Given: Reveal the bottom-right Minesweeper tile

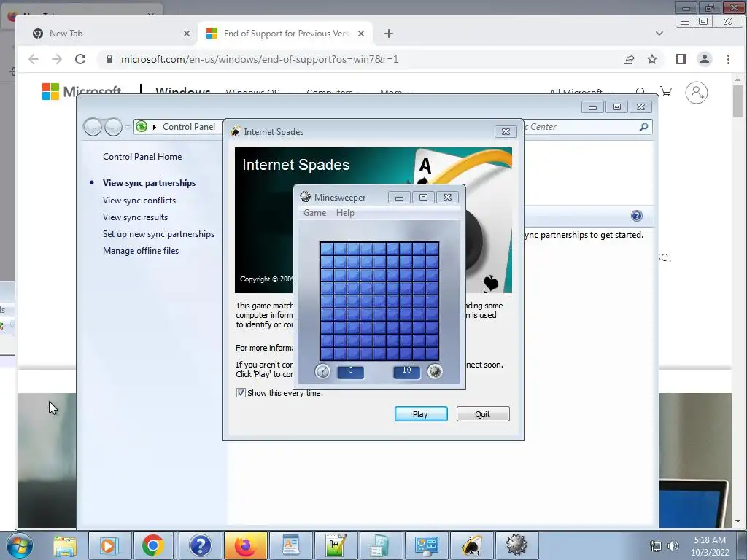Looking at the screenshot, I should coord(432,354).
